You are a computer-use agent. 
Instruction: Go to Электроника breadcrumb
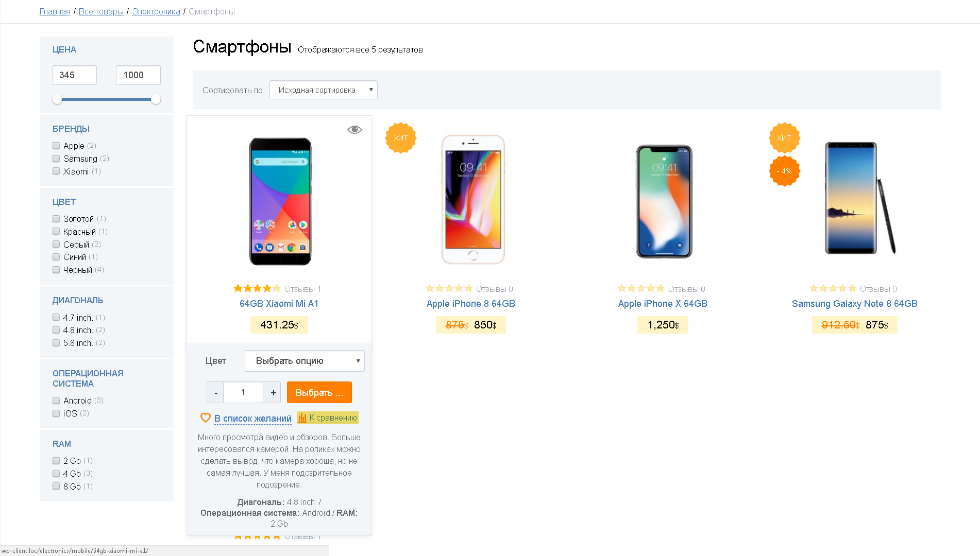tap(156, 11)
